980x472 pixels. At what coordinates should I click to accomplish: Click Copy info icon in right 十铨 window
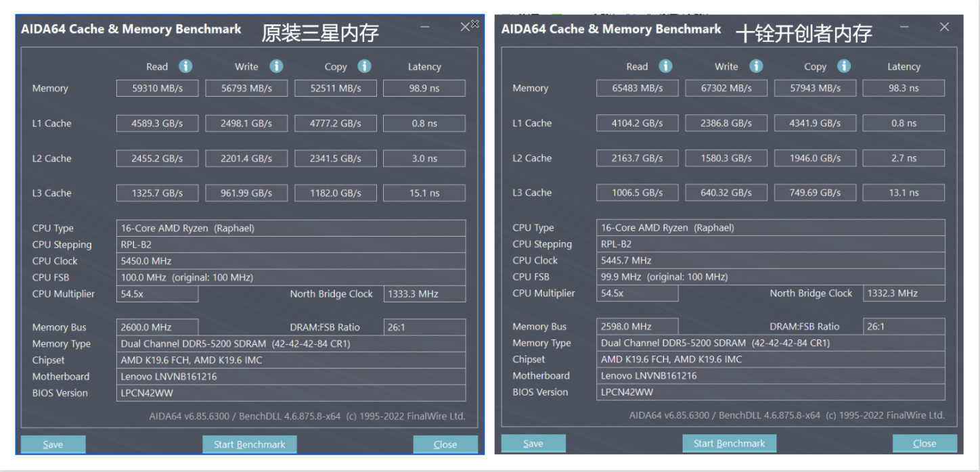point(844,66)
